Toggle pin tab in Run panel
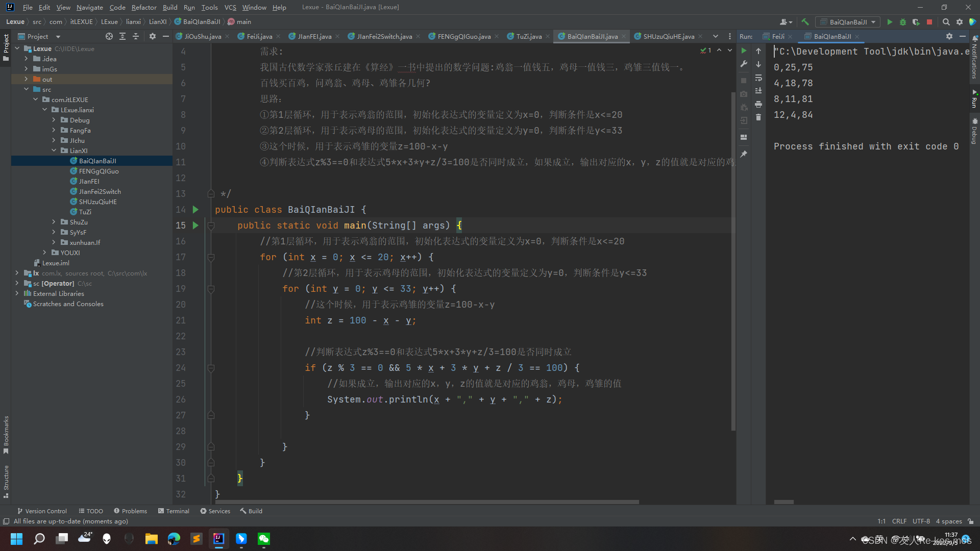This screenshot has height=551, width=980. (744, 154)
